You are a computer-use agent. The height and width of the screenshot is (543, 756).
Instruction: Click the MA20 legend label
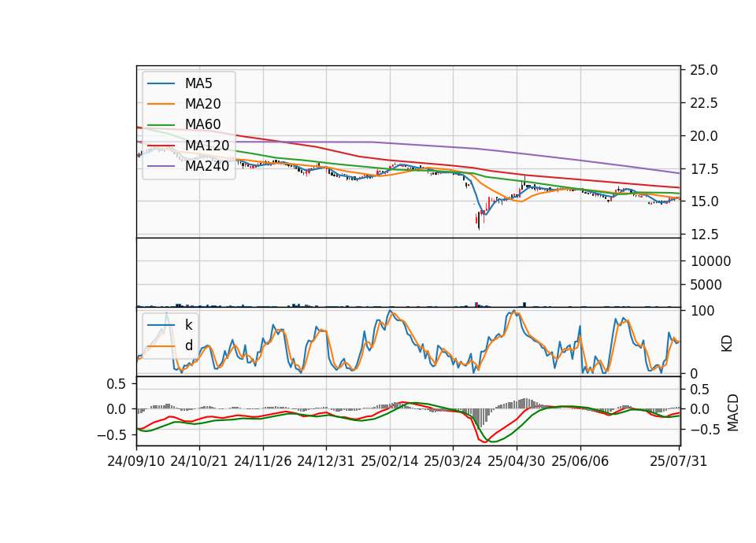tap(202, 104)
